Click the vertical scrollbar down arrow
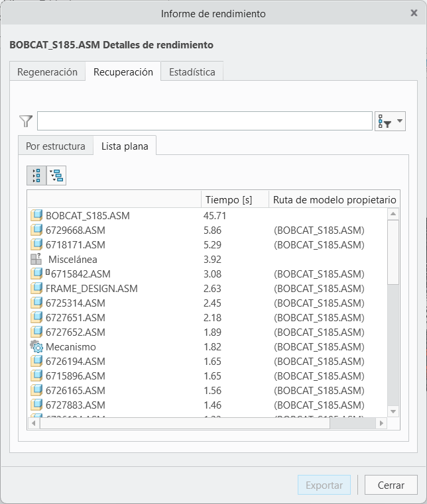 point(393,411)
